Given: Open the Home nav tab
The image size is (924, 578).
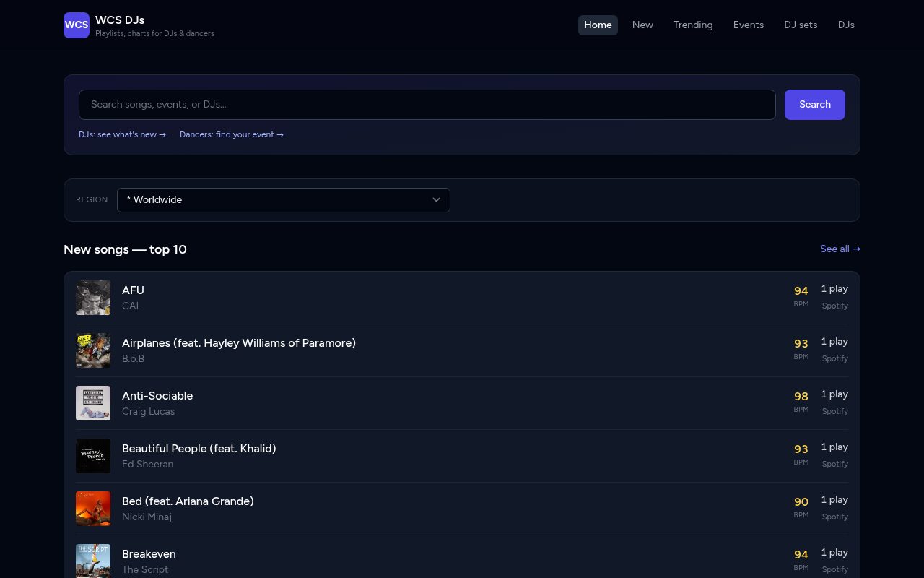Looking at the screenshot, I should point(598,25).
